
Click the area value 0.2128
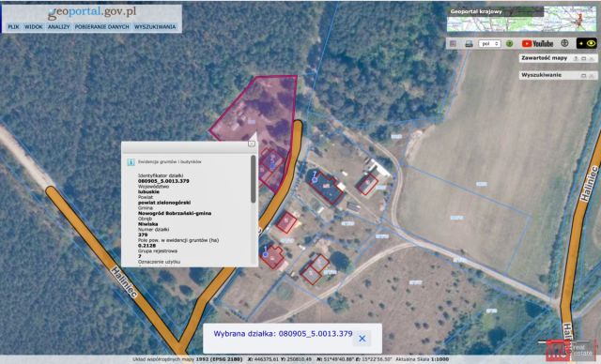[146, 246]
